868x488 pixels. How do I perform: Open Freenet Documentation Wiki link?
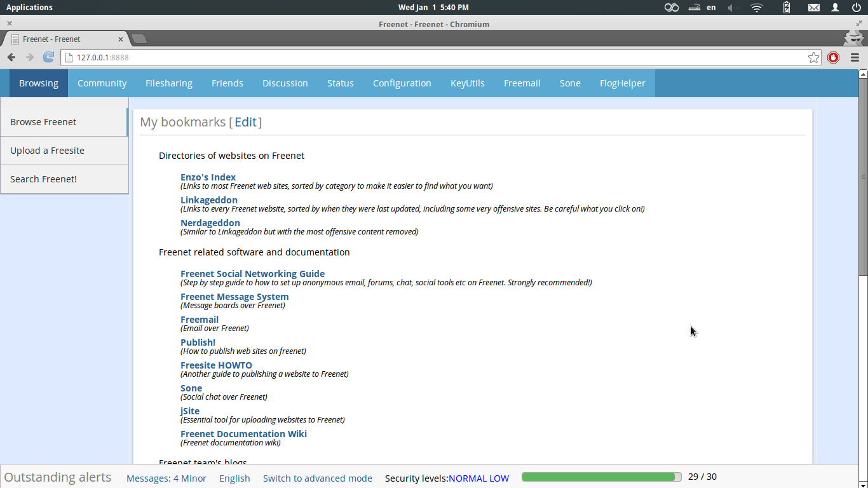(x=243, y=434)
